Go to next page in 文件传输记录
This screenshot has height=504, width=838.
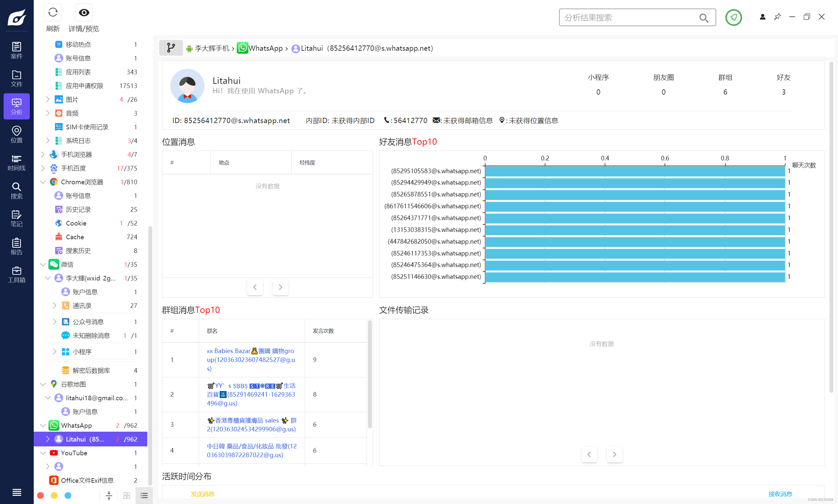click(x=614, y=454)
